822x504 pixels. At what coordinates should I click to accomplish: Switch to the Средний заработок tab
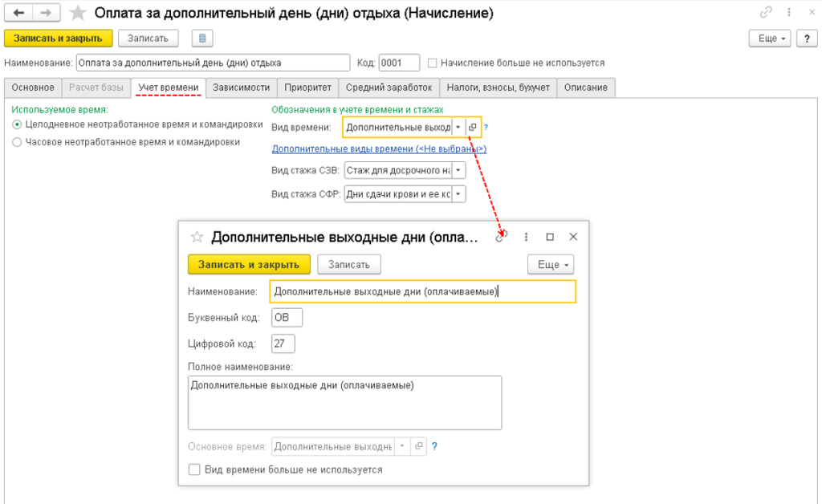(x=389, y=87)
